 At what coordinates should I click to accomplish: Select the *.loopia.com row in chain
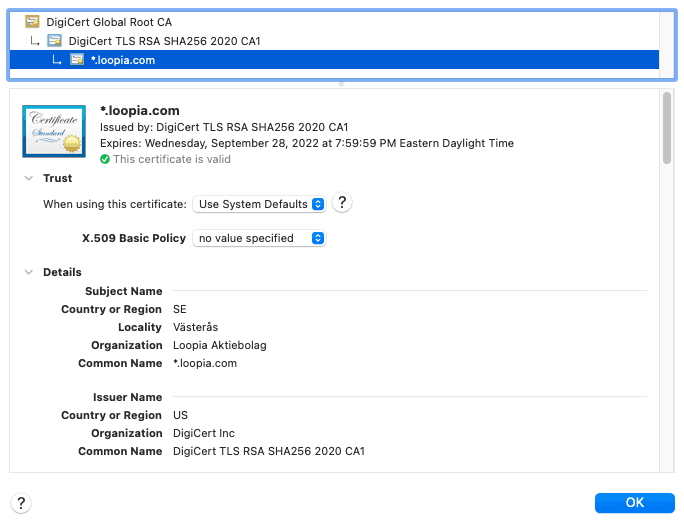tap(334, 60)
